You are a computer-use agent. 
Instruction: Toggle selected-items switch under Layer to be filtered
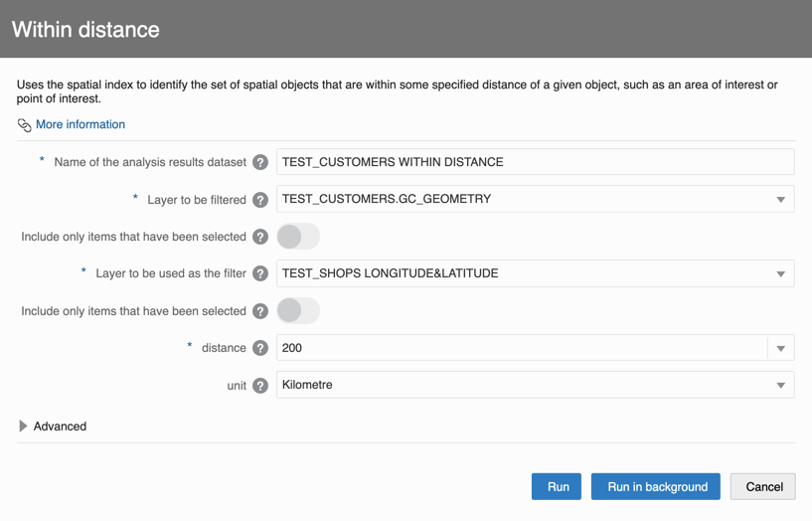pyautogui.click(x=297, y=237)
